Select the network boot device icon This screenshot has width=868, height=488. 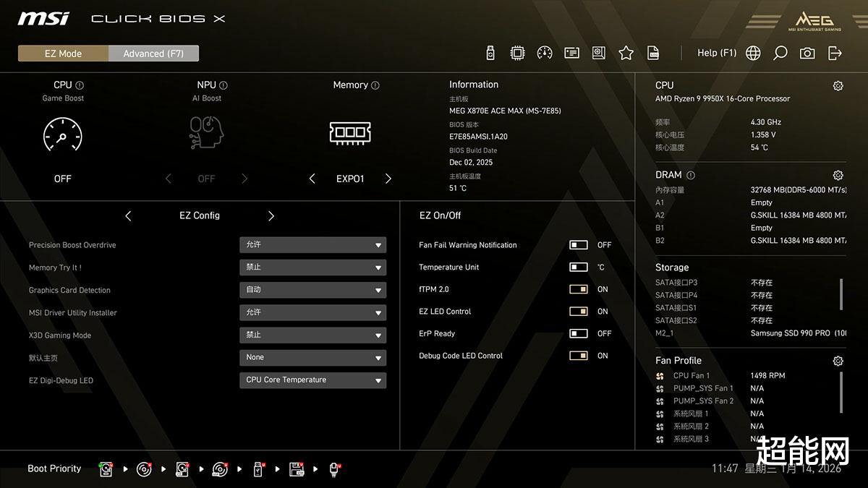(335, 469)
